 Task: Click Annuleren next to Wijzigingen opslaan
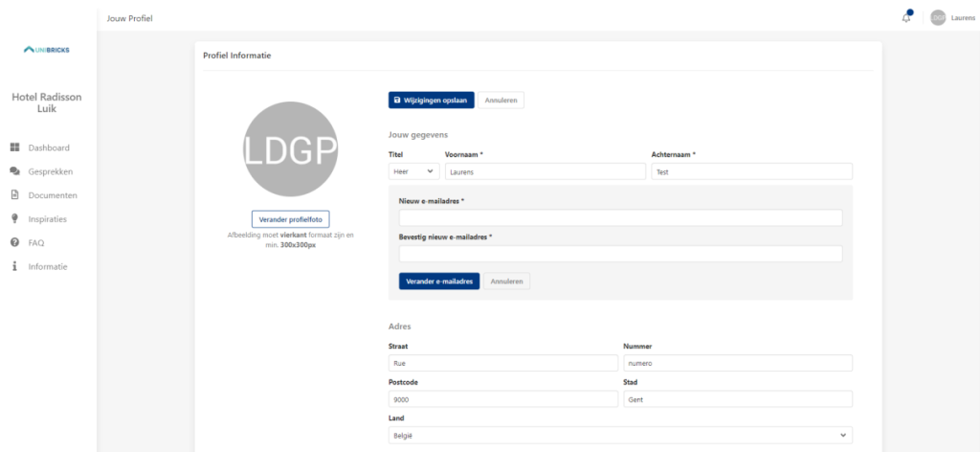(501, 100)
